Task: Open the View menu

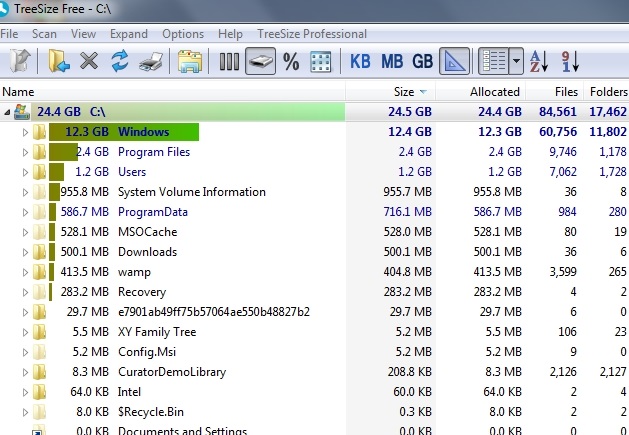Action: click(x=83, y=34)
